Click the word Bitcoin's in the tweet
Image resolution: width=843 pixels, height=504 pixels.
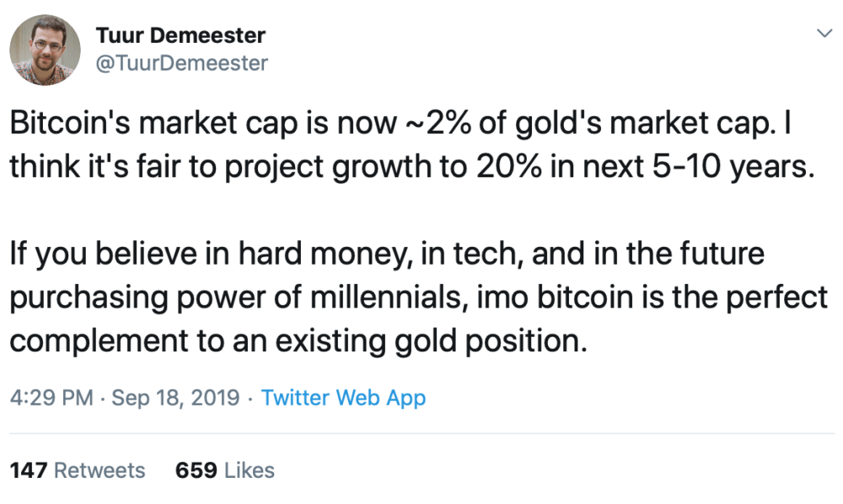70,123
